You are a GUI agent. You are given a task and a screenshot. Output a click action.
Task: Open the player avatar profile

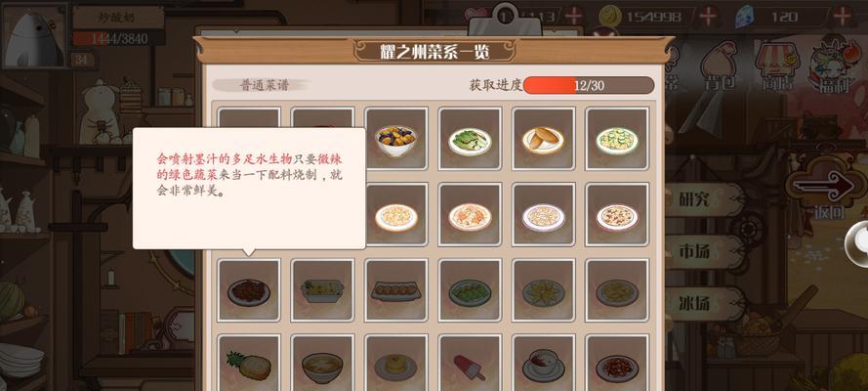[34, 36]
